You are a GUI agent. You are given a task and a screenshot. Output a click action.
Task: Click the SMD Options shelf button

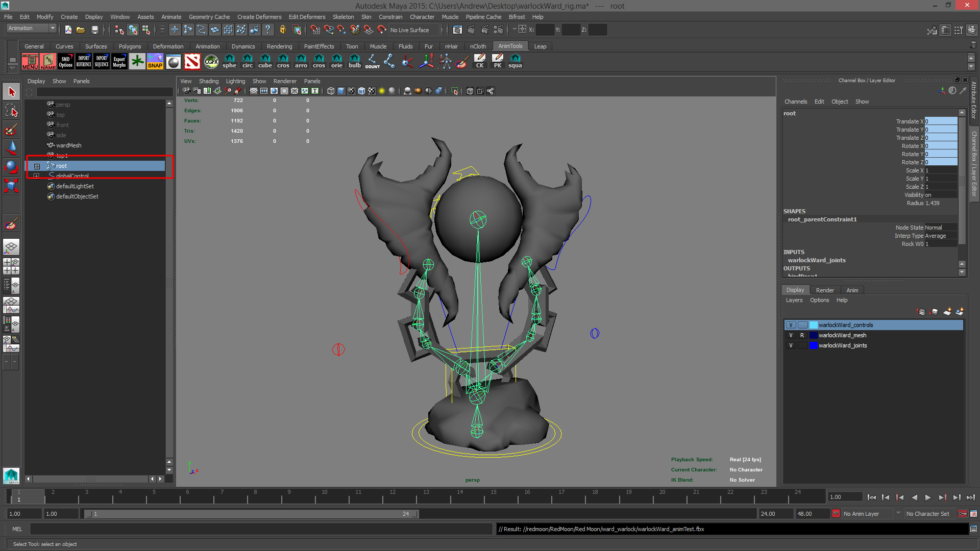point(65,62)
